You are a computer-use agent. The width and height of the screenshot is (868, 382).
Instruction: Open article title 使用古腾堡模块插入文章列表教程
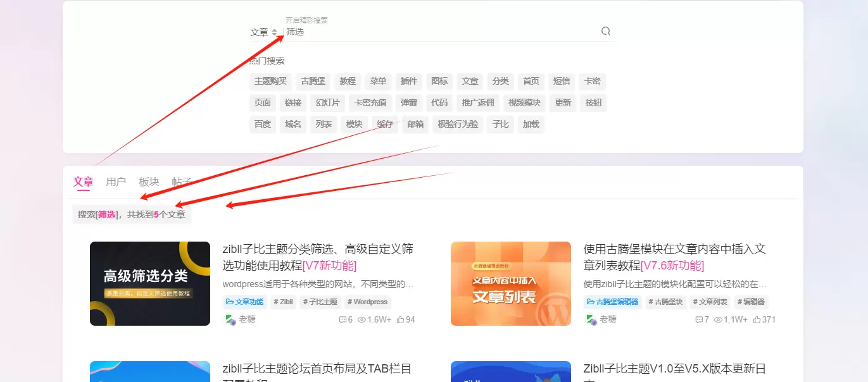coord(676,257)
